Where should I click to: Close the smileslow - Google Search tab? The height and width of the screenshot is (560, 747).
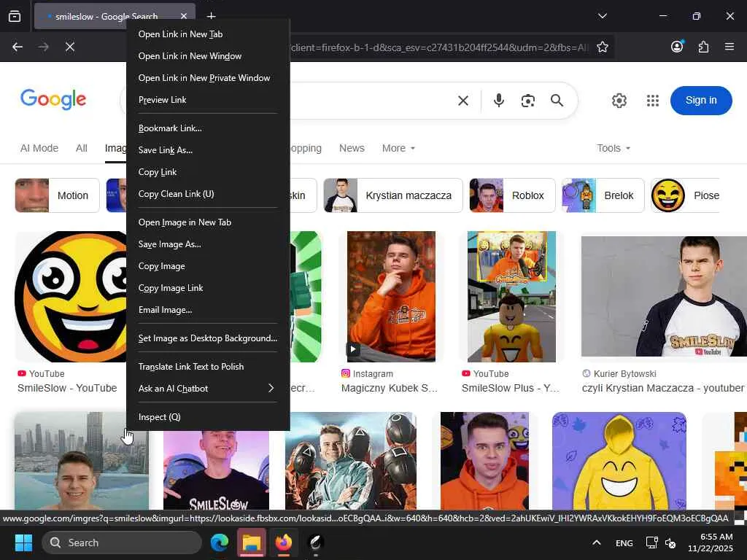pyautogui.click(x=184, y=16)
